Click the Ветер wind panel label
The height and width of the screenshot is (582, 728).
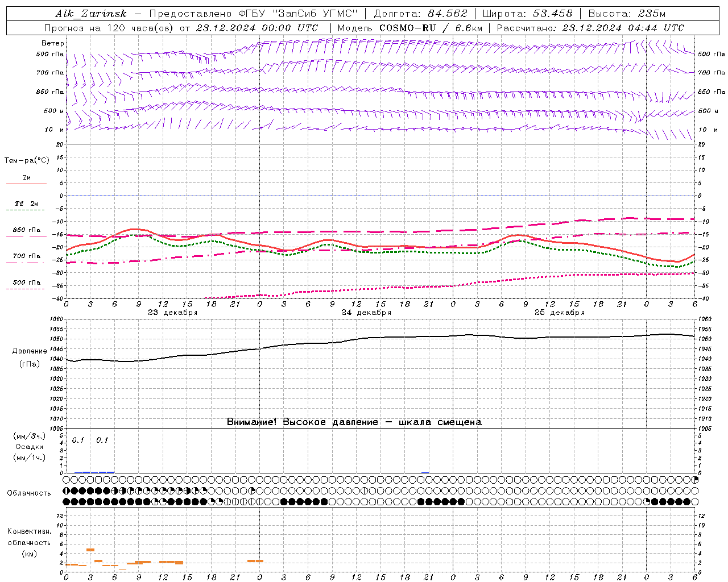tap(53, 43)
